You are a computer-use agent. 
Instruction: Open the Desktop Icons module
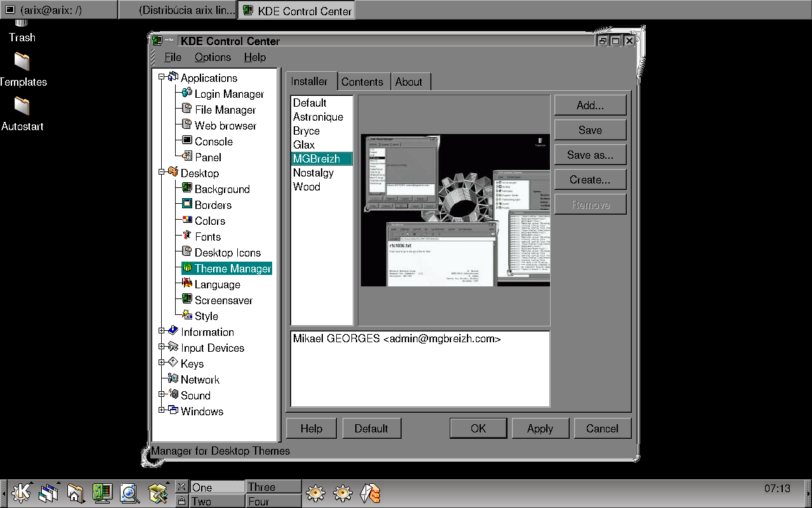(x=221, y=253)
